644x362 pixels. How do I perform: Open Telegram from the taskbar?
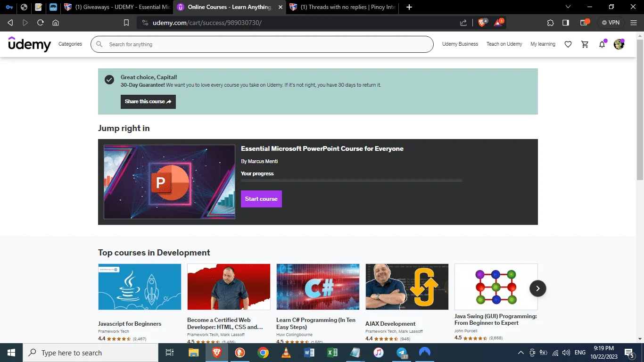[x=402, y=353]
